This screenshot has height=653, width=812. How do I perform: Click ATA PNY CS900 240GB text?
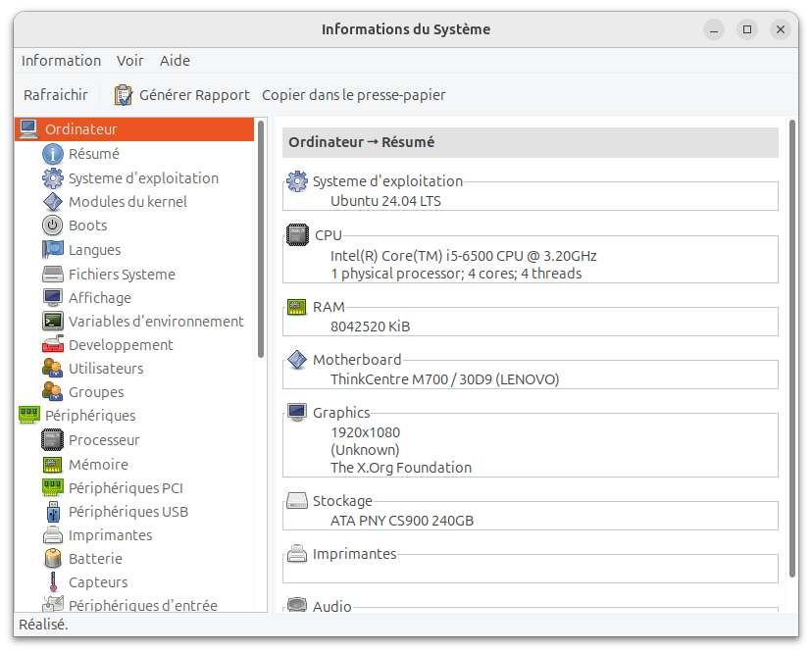402,521
